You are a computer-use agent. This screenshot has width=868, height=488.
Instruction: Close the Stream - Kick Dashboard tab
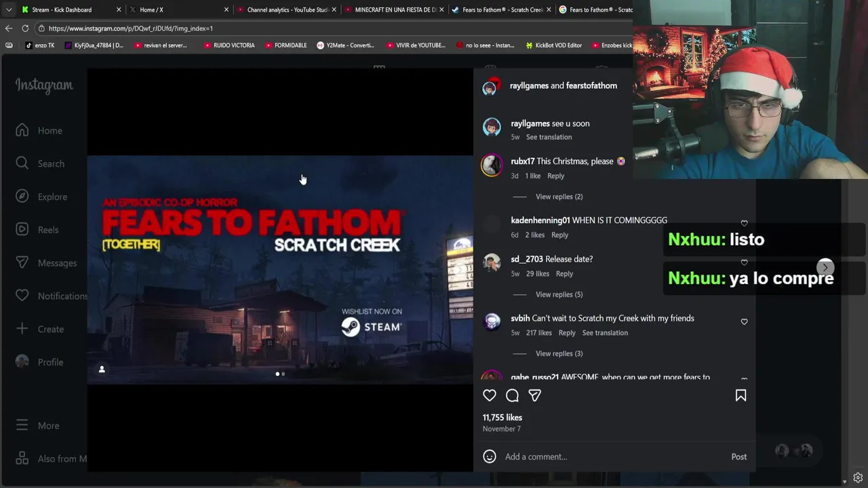click(119, 9)
